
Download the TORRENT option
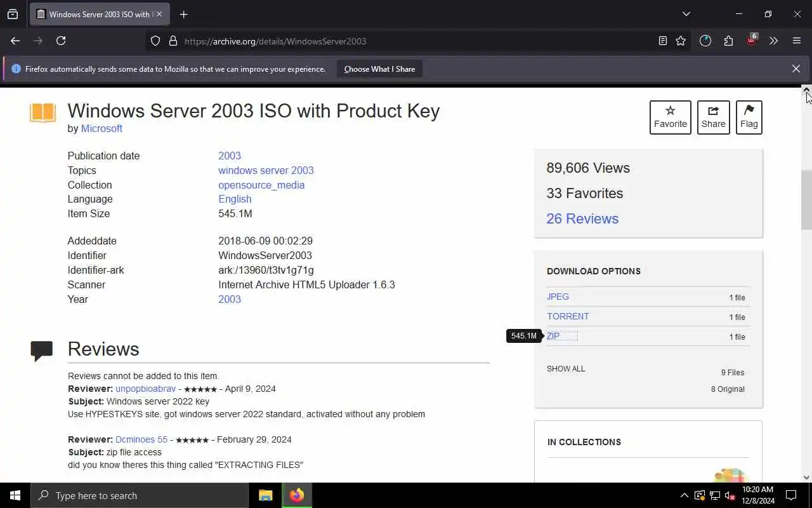click(x=568, y=316)
